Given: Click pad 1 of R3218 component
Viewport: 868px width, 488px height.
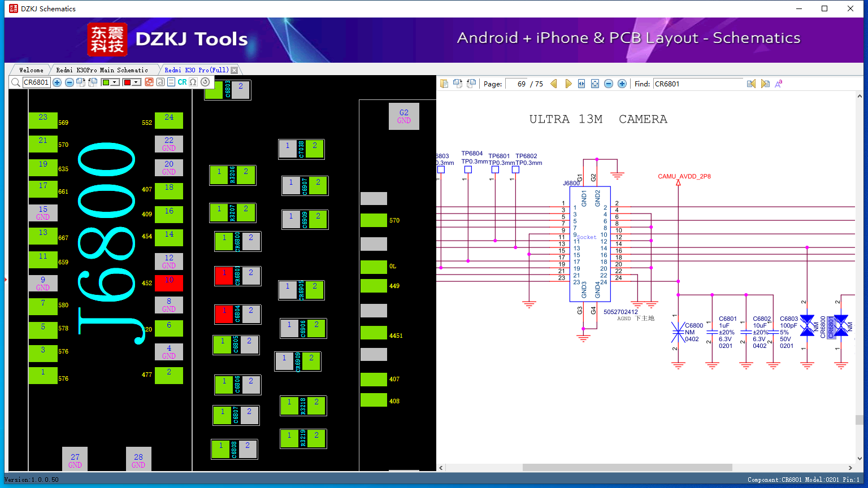Looking at the screenshot, I should [x=289, y=406].
